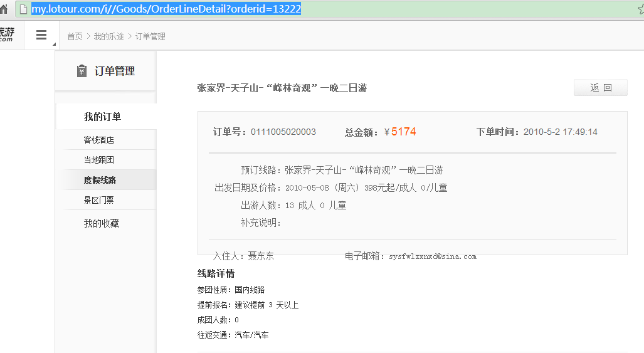The image size is (644, 353).
Task: Click 成团人数: 0 line
Action: [218, 320]
